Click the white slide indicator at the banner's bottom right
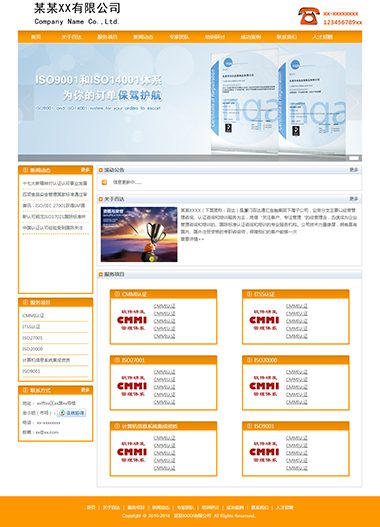The width and height of the screenshot is (380, 527). point(354,158)
